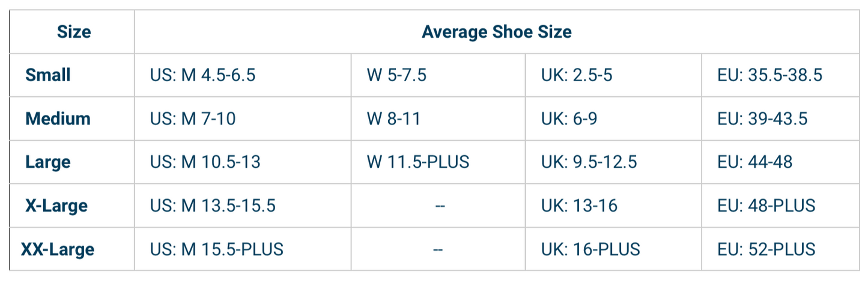Click the US: M 7-10 cell
The height and width of the screenshot is (282, 868).
pyautogui.click(x=193, y=118)
